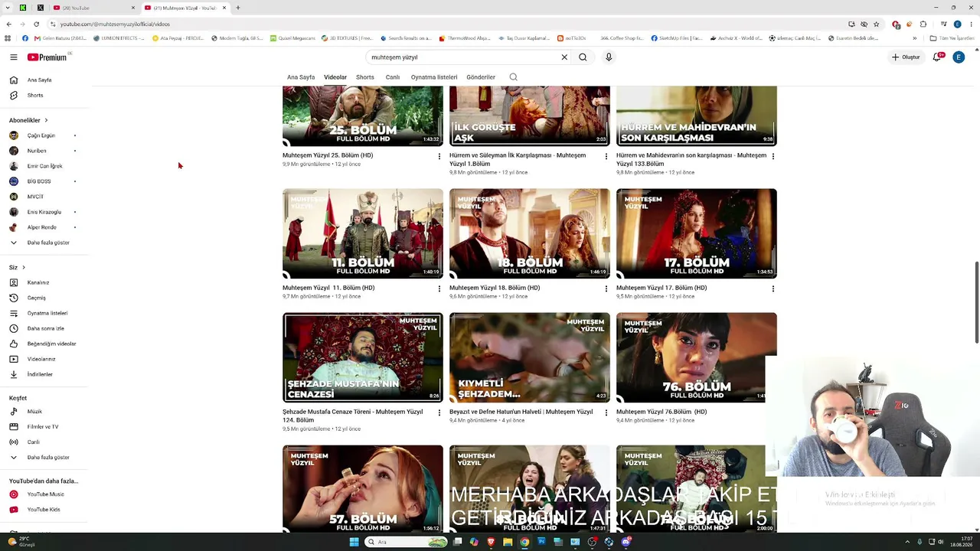This screenshot has height=551, width=980.
Task: Open the channel's Oynatma listeleri tab
Action: [x=434, y=77]
